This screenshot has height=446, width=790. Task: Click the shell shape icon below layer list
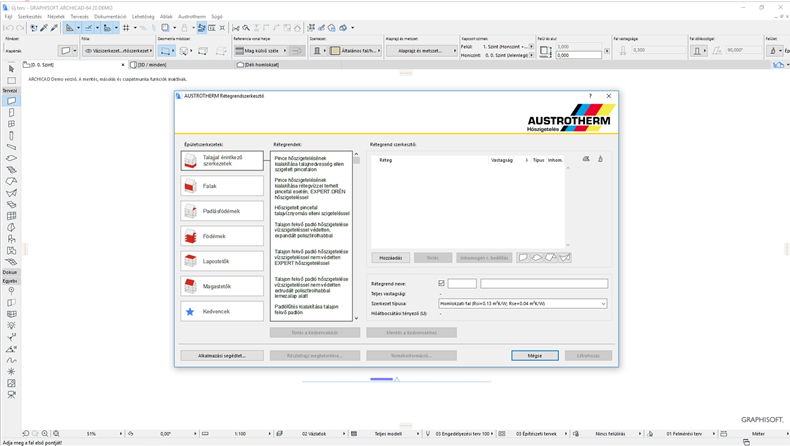point(565,258)
